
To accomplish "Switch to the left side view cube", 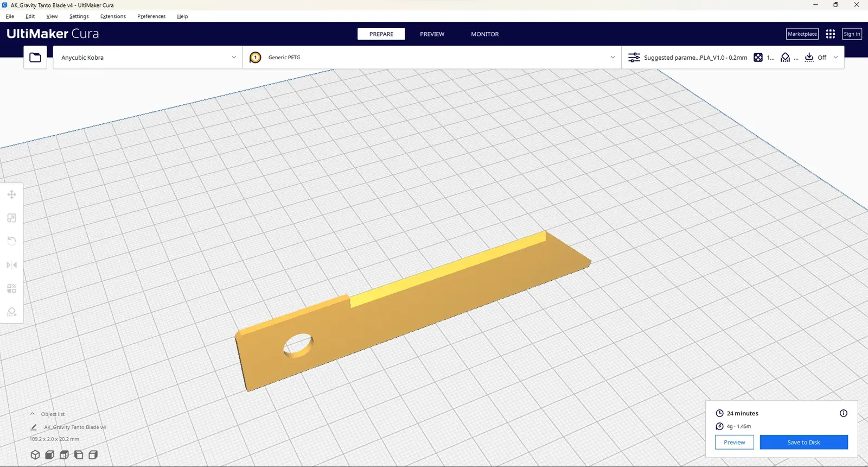I will (x=79, y=455).
